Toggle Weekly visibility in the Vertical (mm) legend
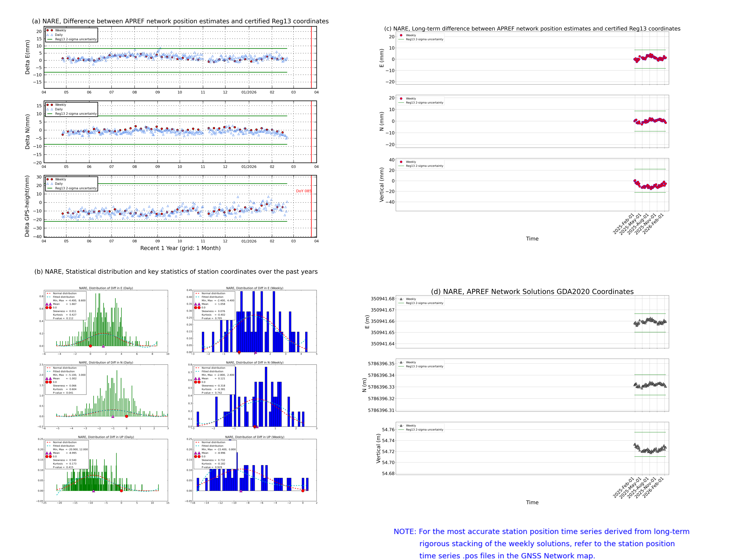The width and height of the screenshot is (733, 560). (411, 162)
